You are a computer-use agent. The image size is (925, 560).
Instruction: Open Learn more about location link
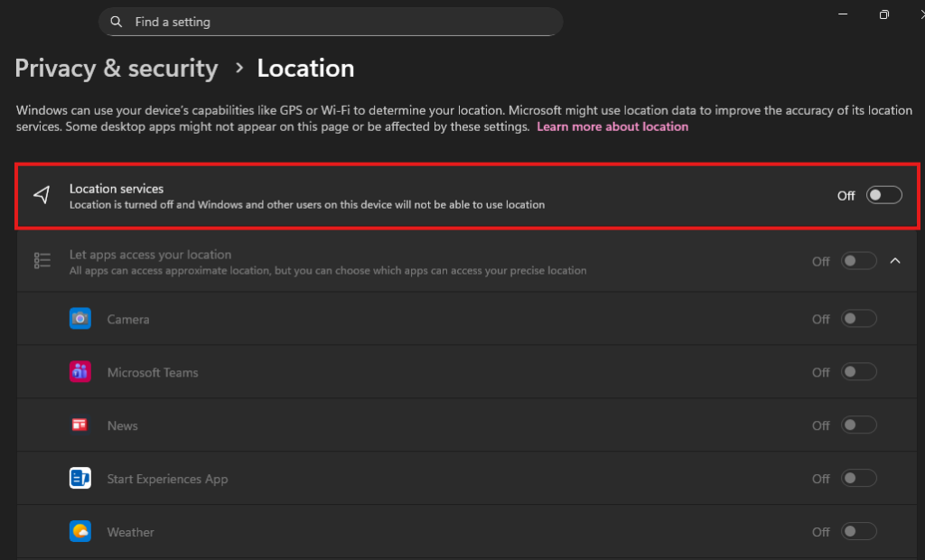click(612, 127)
